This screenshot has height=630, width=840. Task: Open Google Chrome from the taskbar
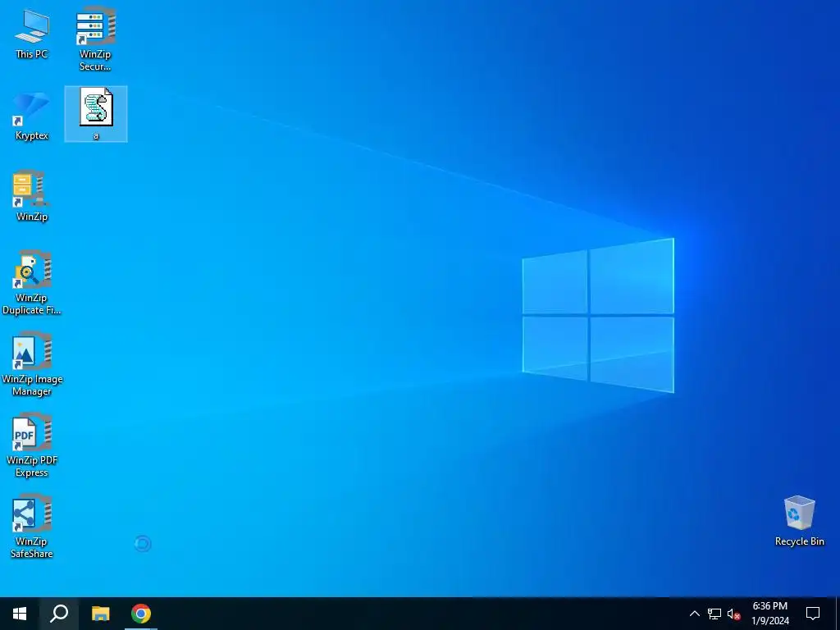(x=141, y=614)
